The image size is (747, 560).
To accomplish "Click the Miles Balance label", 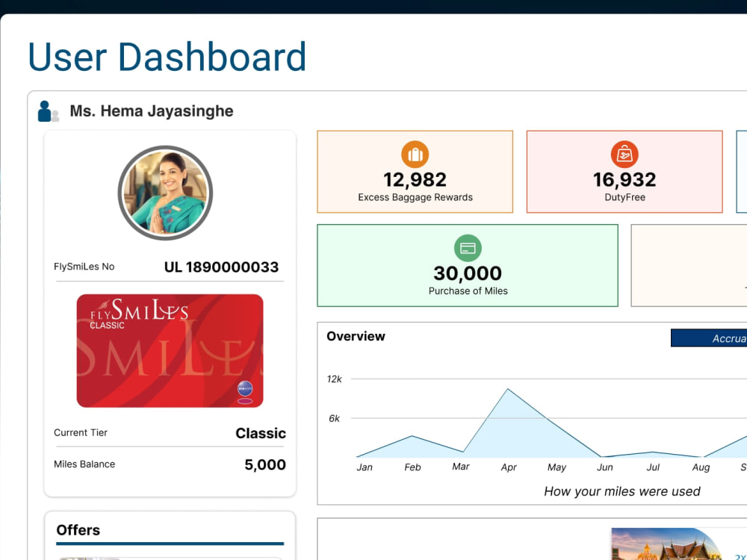I will [x=84, y=464].
